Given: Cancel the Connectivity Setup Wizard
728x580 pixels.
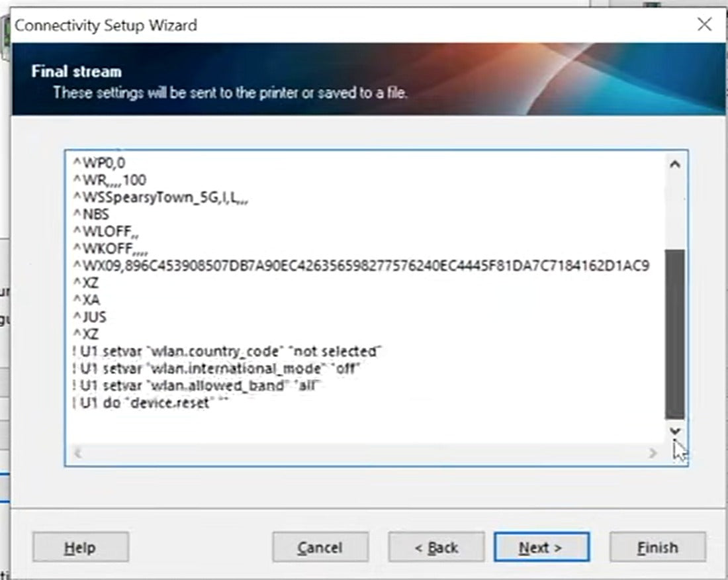Looking at the screenshot, I should pyautogui.click(x=320, y=547).
